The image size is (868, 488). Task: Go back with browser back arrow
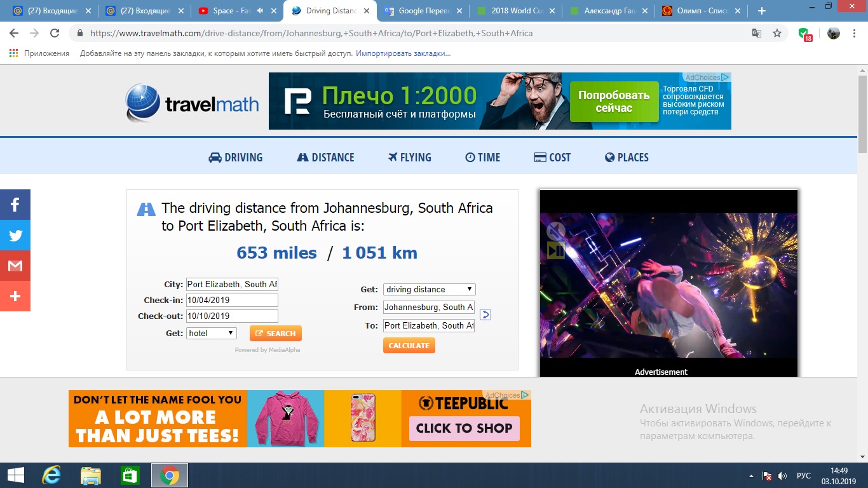click(14, 33)
